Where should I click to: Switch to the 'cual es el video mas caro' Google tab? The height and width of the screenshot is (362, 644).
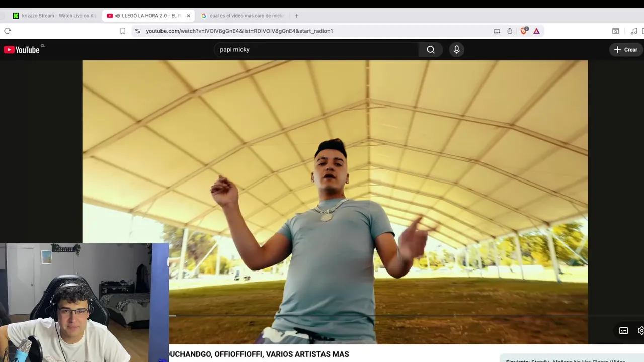[x=243, y=16]
